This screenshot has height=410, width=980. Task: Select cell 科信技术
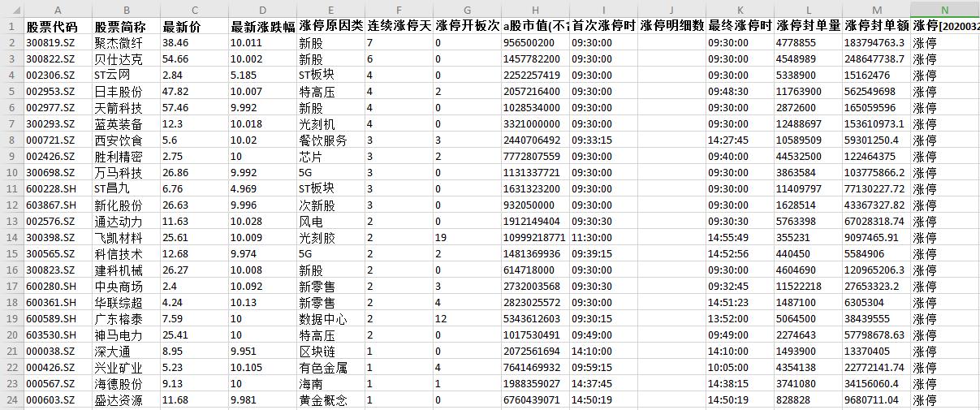pyautogui.click(x=126, y=253)
